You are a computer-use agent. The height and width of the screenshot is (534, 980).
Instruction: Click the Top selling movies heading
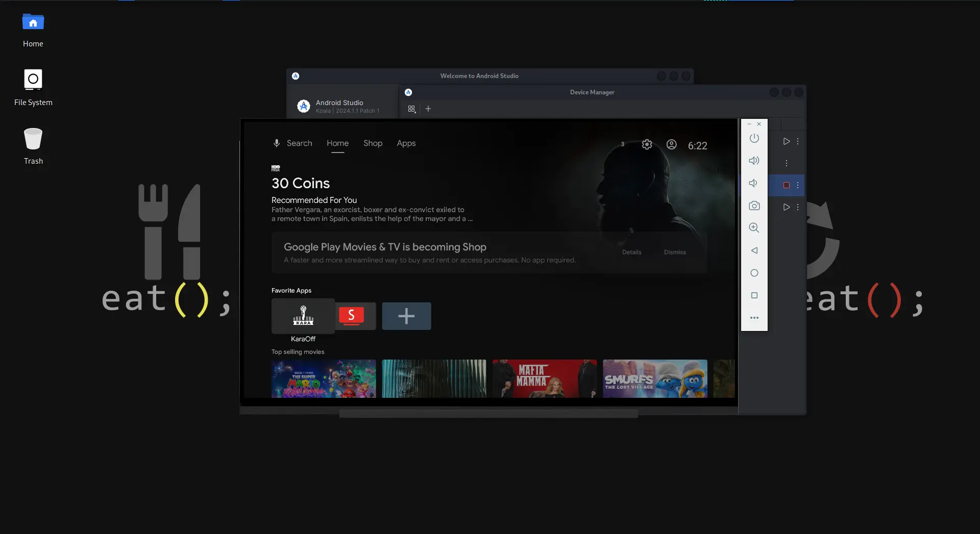pyautogui.click(x=298, y=352)
